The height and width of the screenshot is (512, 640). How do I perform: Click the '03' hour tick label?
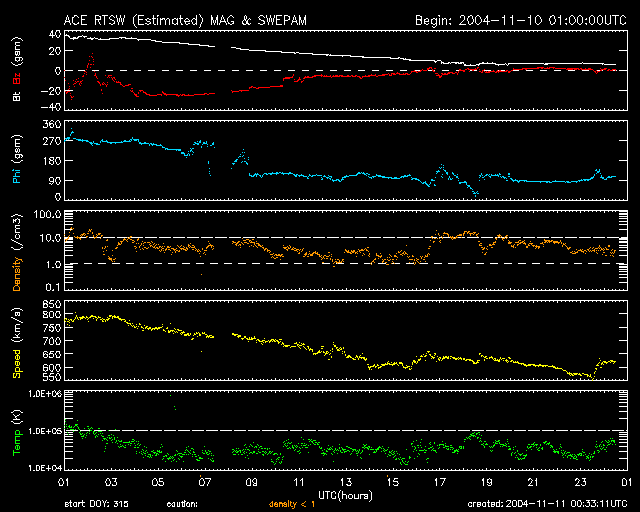click(111, 483)
